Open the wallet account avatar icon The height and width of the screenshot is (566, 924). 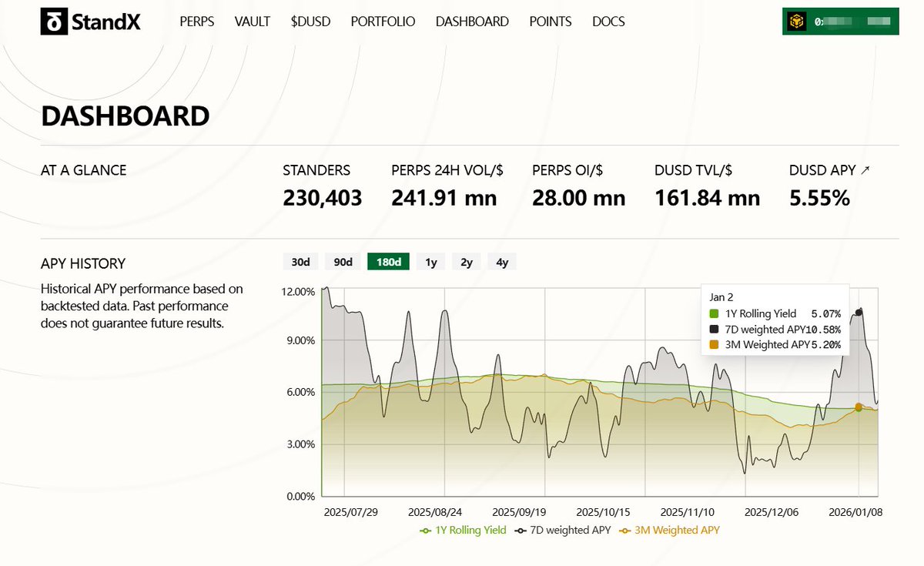point(798,22)
